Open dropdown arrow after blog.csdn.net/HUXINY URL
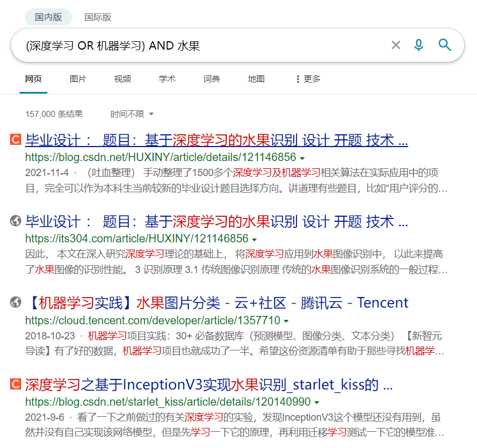The image size is (477, 448). point(303,158)
